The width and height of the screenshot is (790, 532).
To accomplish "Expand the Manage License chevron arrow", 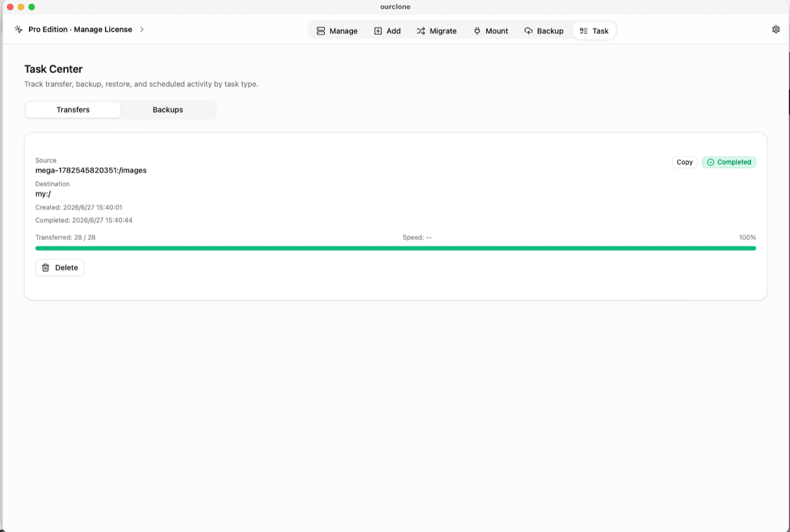I will tap(141, 30).
